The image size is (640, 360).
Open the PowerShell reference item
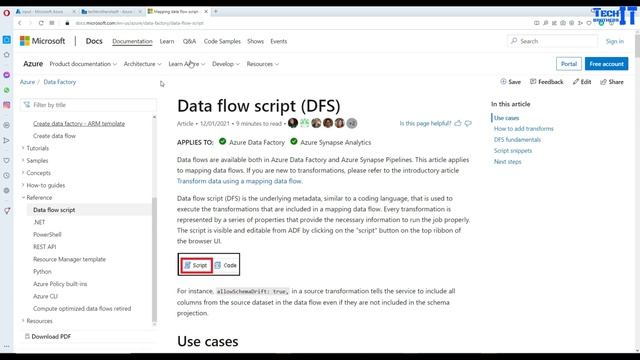pos(47,235)
